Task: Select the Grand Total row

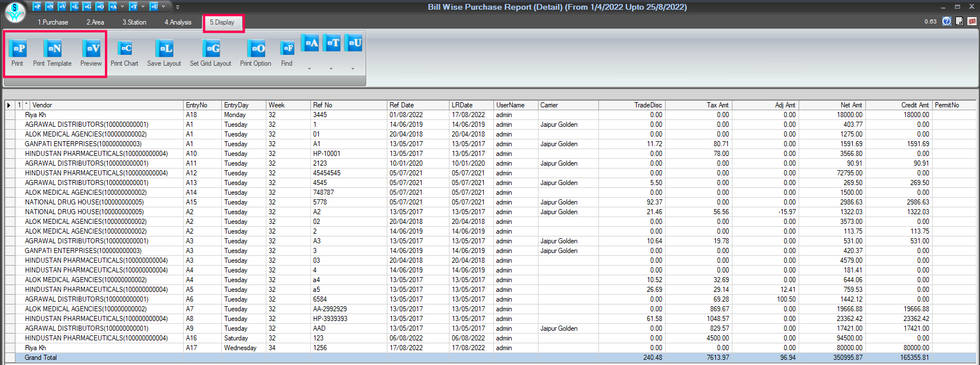Action: 491,358
